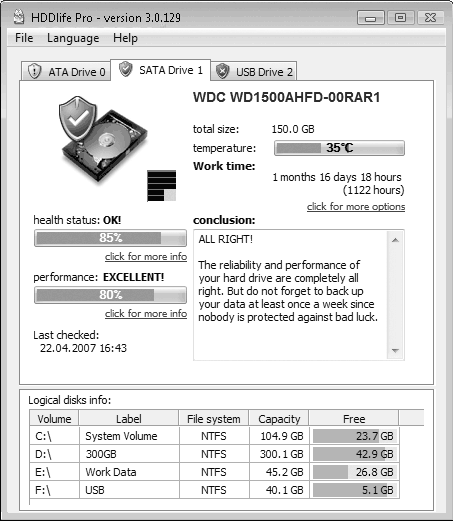Click the conclusion scrollbar down arrow
Viewport: 453px width, 521px height.
pyautogui.click(x=395, y=350)
